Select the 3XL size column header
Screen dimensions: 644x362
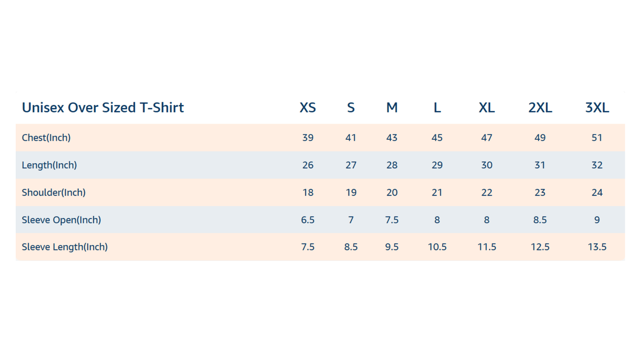tap(597, 107)
